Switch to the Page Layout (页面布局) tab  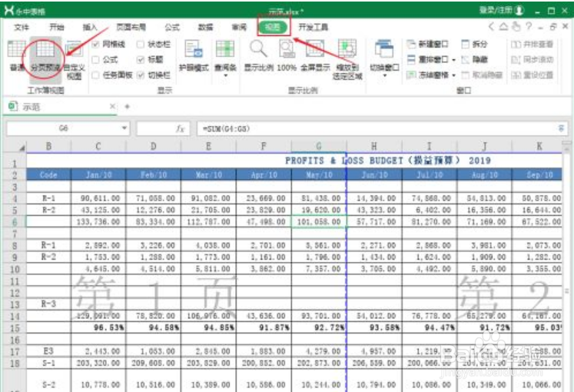click(131, 27)
